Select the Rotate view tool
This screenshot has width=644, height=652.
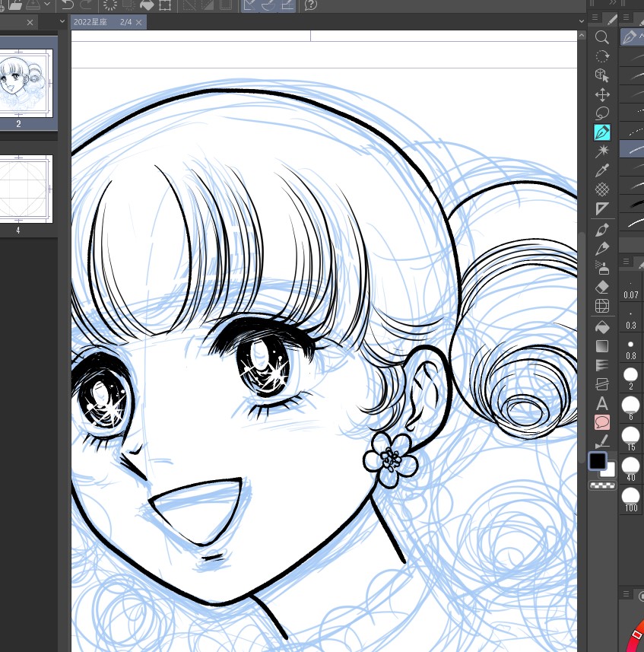point(601,56)
